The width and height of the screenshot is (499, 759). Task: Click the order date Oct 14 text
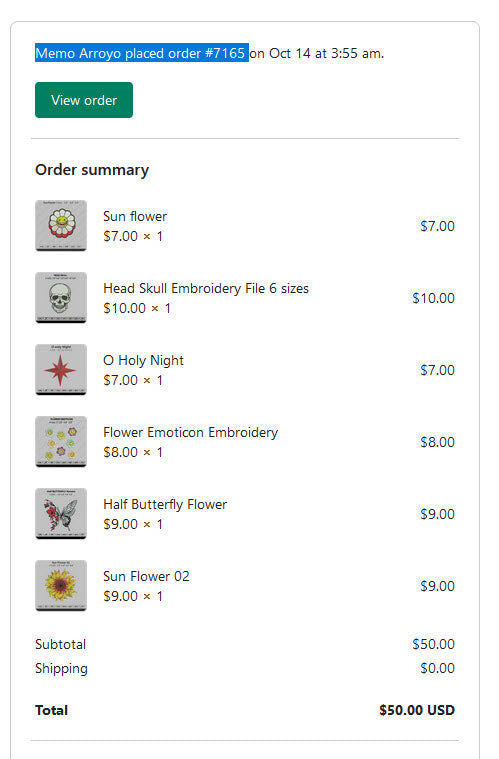(x=289, y=53)
